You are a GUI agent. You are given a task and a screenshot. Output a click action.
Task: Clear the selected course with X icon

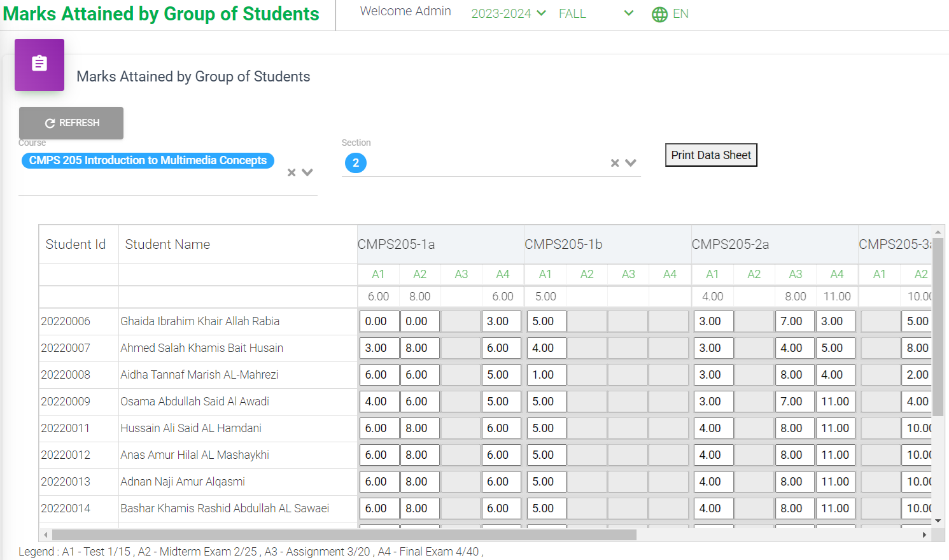[292, 172]
